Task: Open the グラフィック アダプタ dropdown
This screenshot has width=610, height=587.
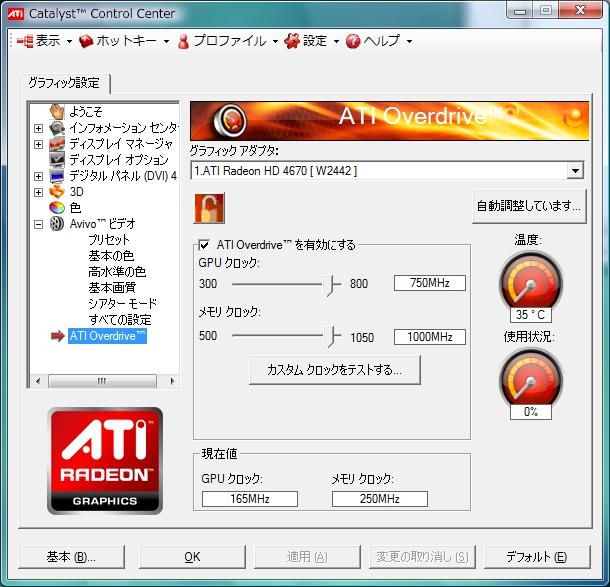Action: tap(575, 170)
